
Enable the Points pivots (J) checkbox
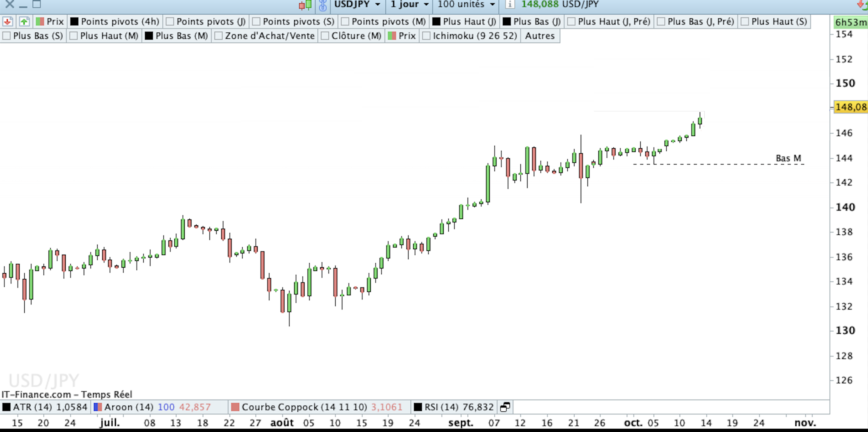(170, 22)
